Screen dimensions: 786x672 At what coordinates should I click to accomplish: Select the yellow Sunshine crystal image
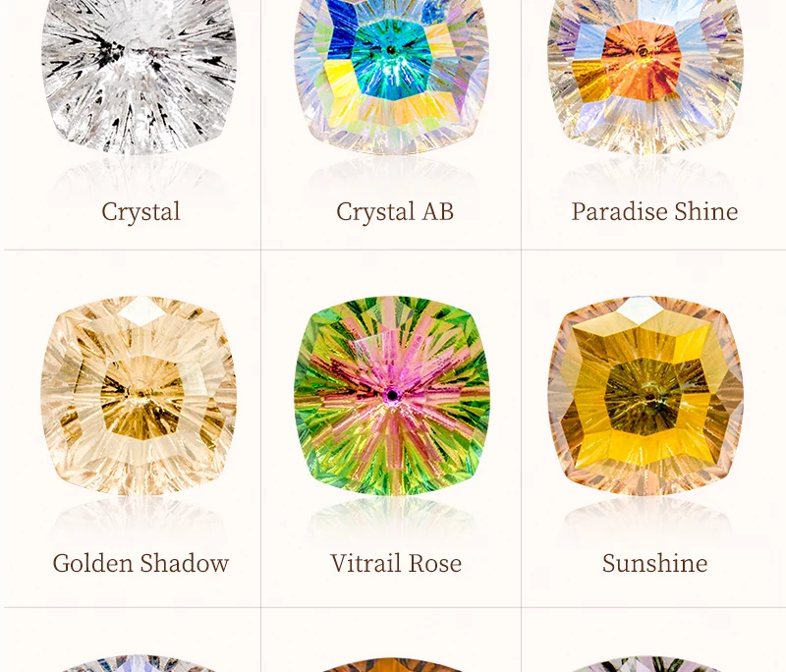point(646,396)
